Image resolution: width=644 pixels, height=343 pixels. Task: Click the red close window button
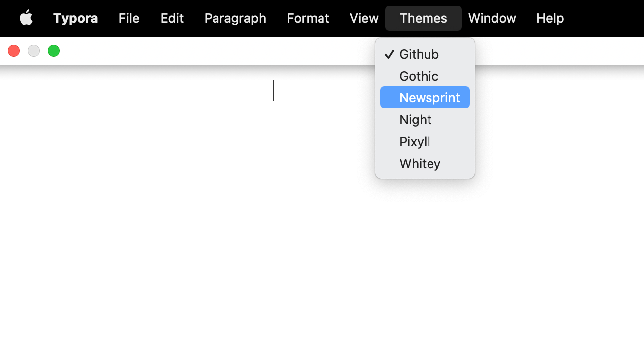point(14,51)
